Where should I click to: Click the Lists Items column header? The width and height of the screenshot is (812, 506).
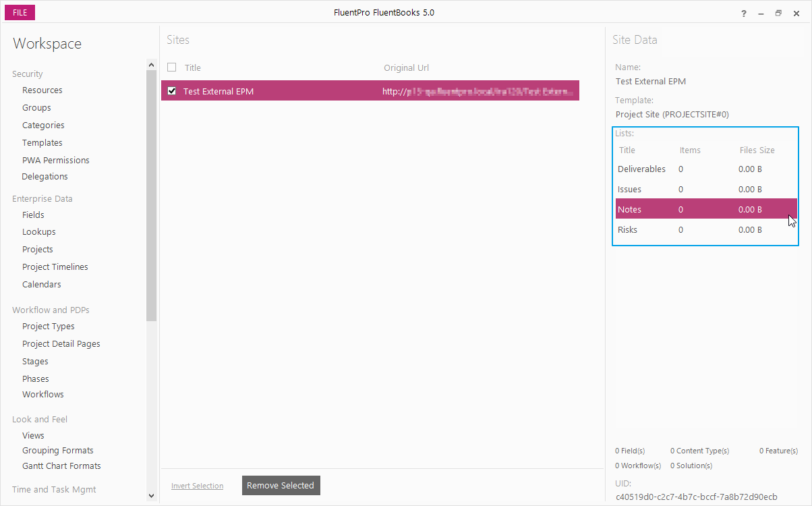coord(690,150)
